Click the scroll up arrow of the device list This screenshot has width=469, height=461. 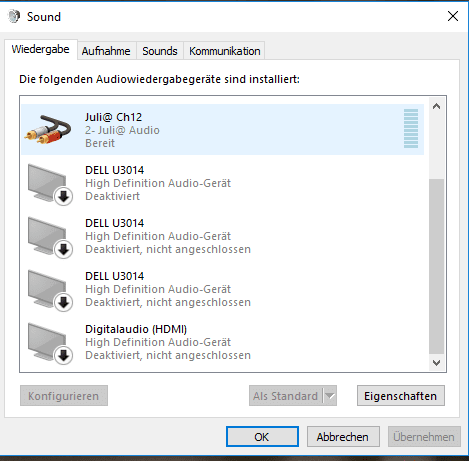coord(436,106)
